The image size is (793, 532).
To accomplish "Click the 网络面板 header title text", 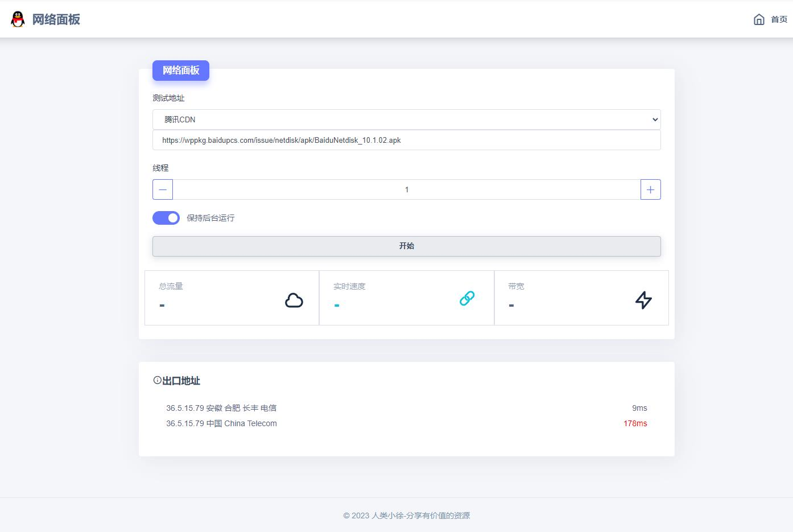I will coord(56,19).
